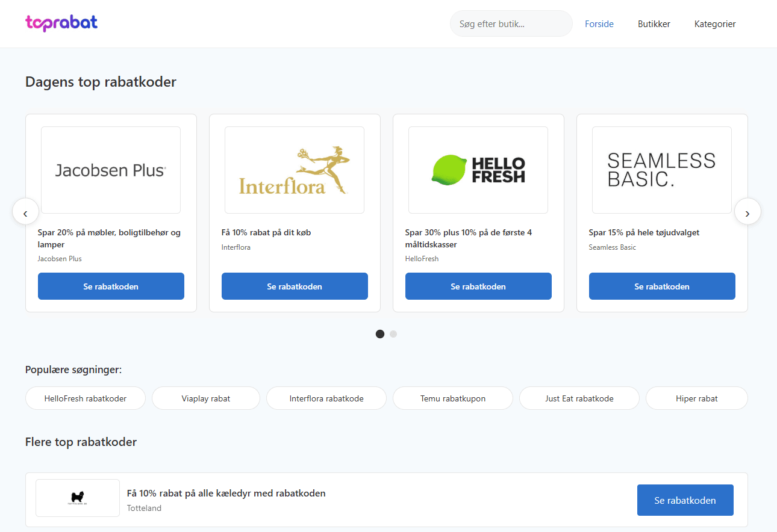The height and width of the screenshot is (532, 777).
Task: Open the Jacobsen Plus logo image
Action: [x=111, y=170]
